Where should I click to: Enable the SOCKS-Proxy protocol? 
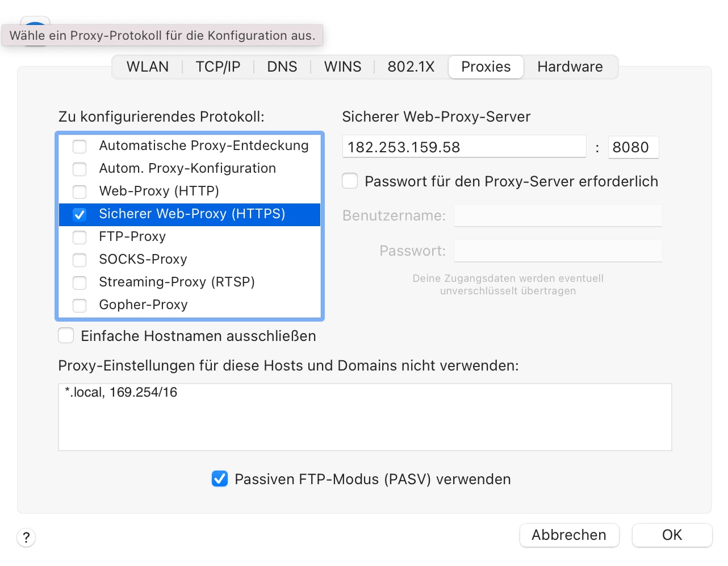point(80,260)
